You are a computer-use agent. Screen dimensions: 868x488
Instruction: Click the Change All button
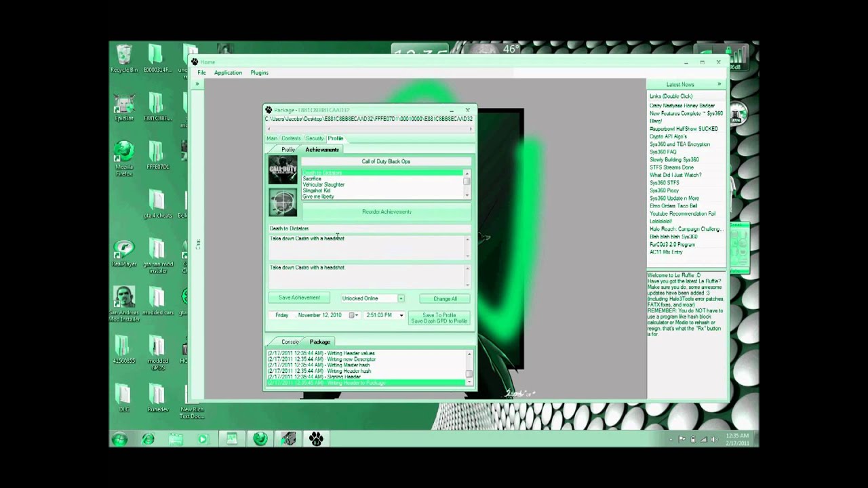click(x=445, y=298)
